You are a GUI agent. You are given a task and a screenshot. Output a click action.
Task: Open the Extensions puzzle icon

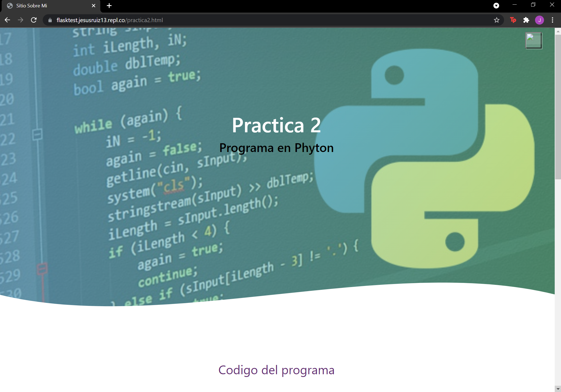coord(526,20)
